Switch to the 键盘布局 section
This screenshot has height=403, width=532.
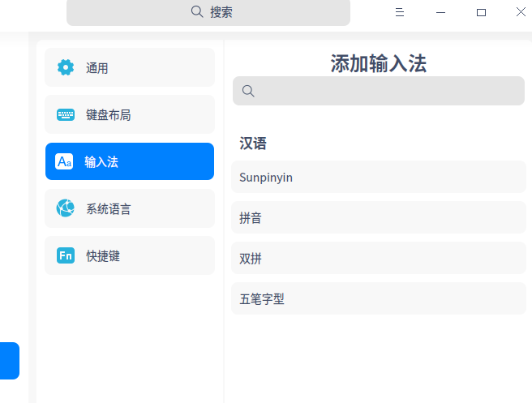[x=130, y=114]
